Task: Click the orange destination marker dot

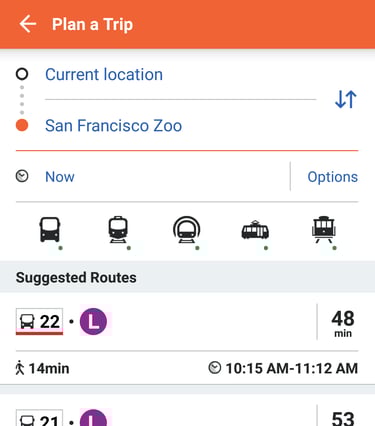Action: (22, 125)
